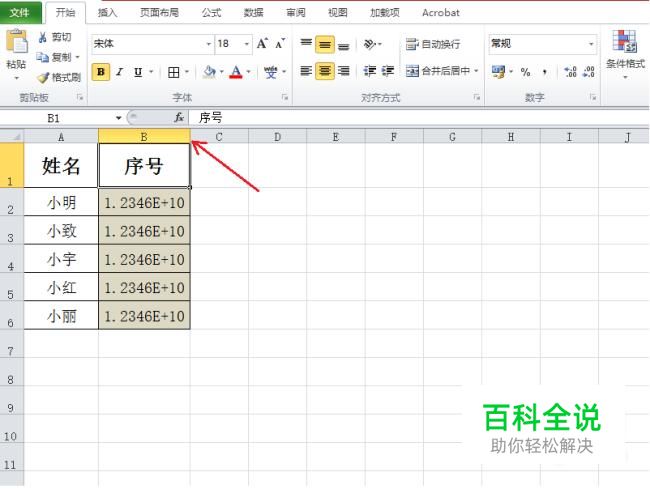The height and width of the screenshot is (489, 650).
Task: Expand the fill color dropdown arrow
Action: (221, 72)
